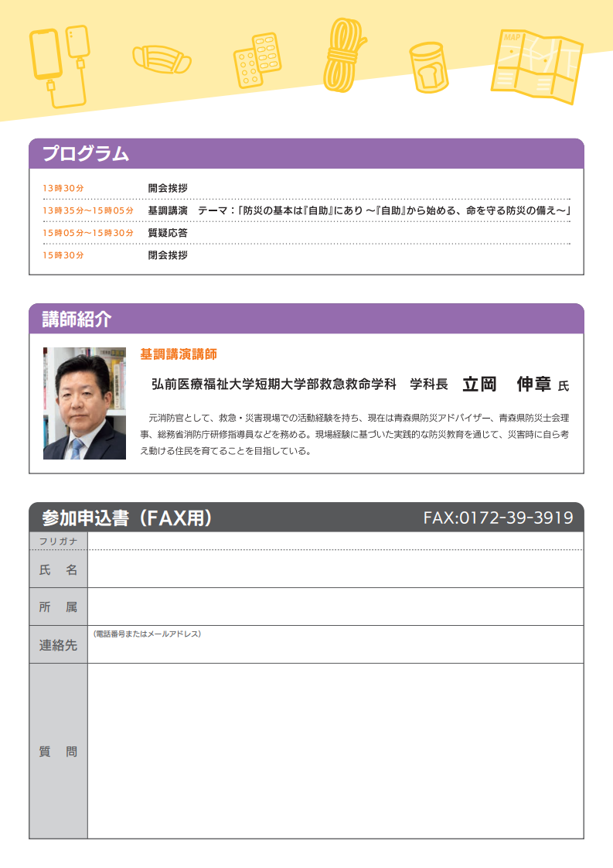Click the FAX:0172-39-3919 number

pyautogui.click(x=498, y=518)
